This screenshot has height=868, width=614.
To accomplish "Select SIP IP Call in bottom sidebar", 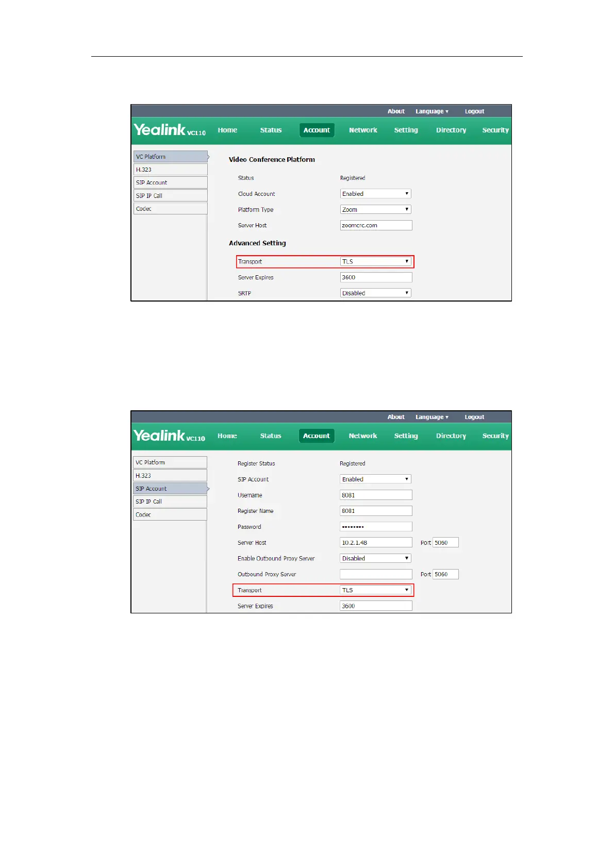I will [x=170, y=502].
